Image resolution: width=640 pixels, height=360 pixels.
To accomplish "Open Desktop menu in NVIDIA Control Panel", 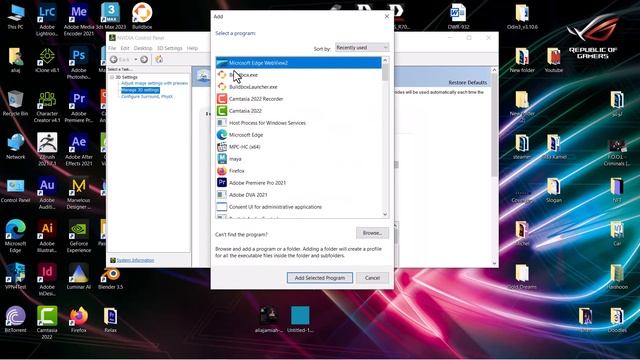I will (143, 48).
